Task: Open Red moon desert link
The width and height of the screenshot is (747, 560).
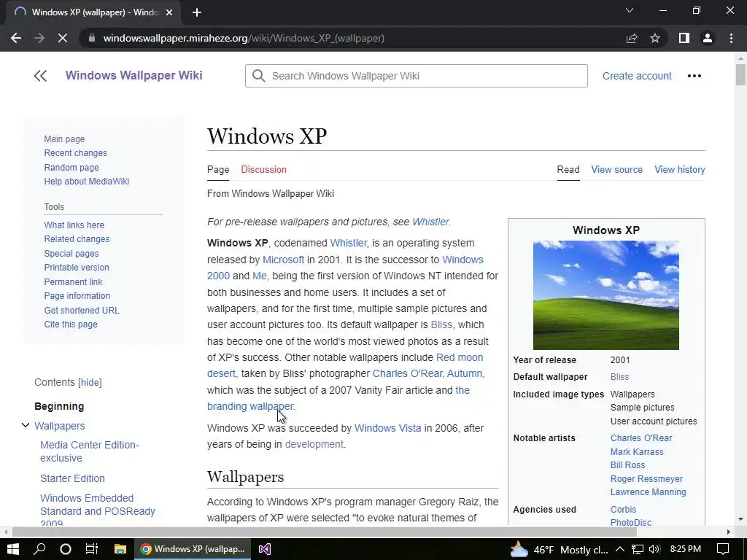Action: point(345,365)
